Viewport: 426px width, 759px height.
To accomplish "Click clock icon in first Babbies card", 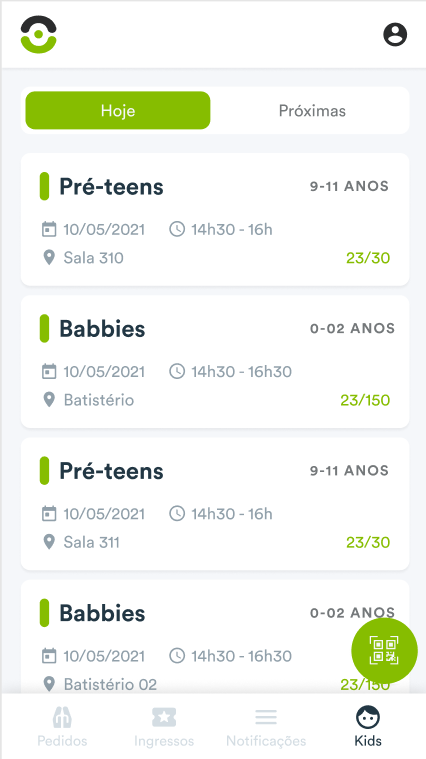I will coord(177,371).
